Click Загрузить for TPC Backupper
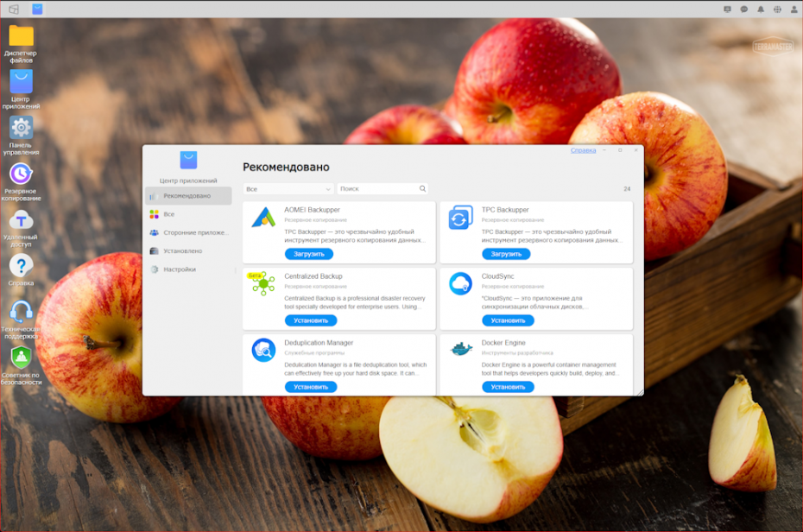Viewport: 803px width, 532px height. point(506,254)
